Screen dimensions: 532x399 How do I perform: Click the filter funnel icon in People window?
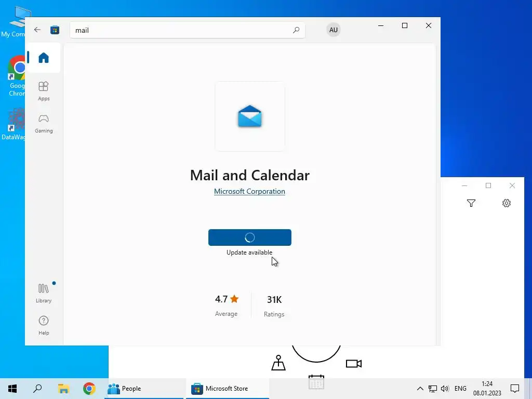point(471,203)
